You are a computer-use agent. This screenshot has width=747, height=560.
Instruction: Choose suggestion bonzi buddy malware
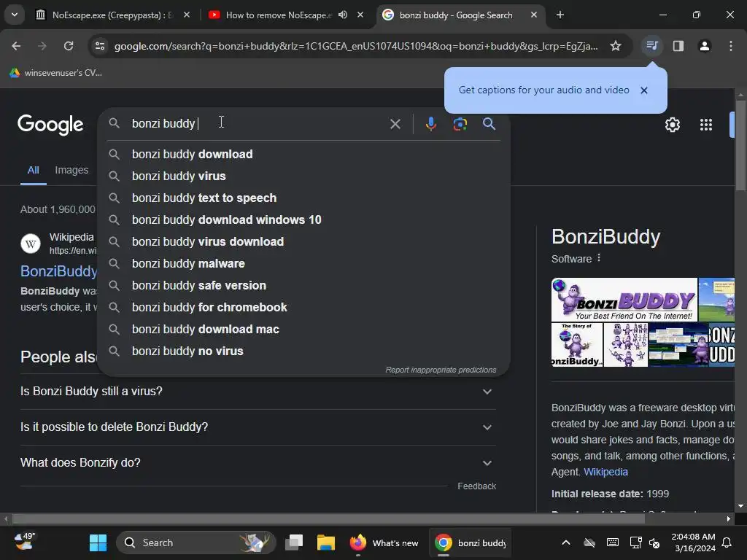coord(304,264)
